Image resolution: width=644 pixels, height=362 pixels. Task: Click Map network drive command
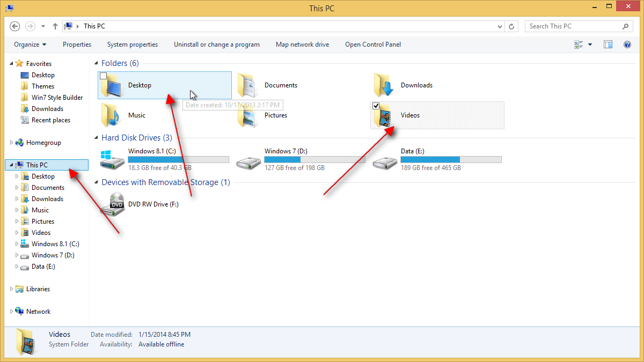pos(302,45)
